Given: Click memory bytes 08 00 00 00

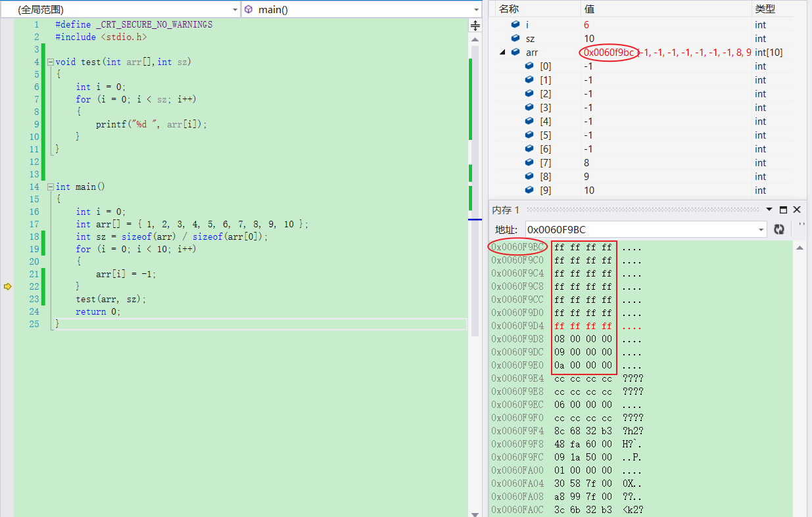Looking at the screenshot, I should (583, 339).
